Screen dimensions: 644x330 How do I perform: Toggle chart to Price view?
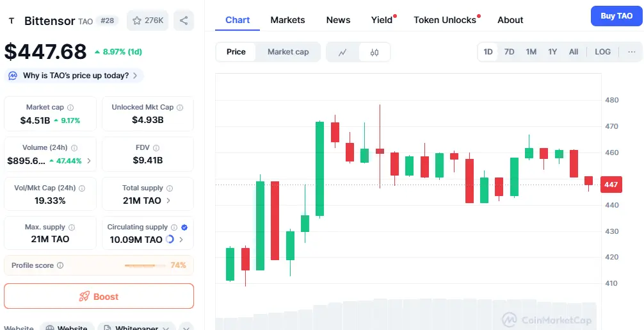tap(236, 52)
